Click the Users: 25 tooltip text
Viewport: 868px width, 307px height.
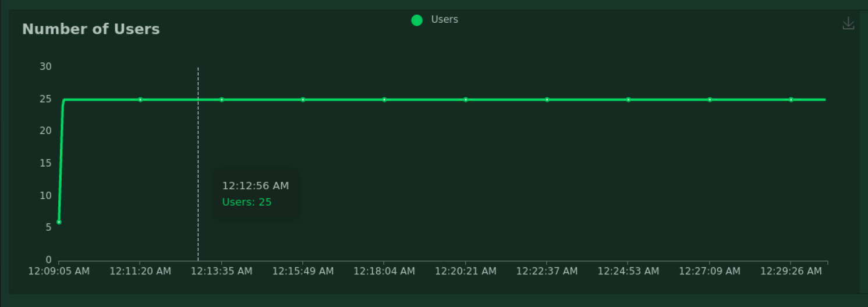(247, 202)
